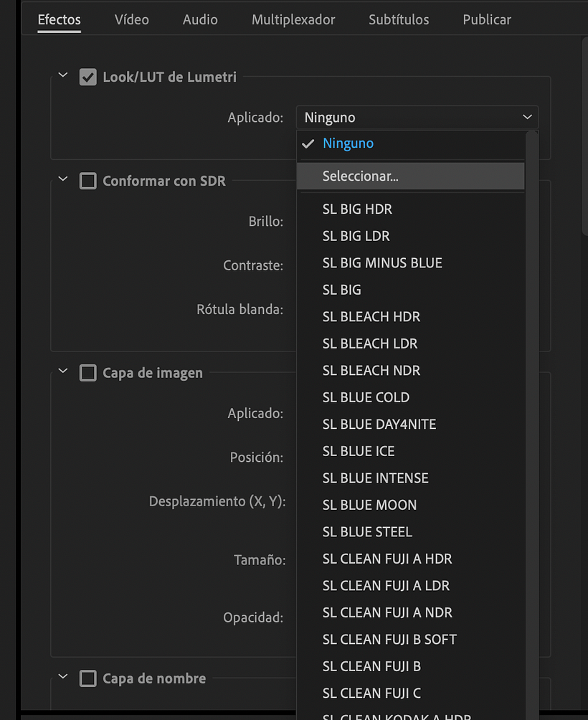Open the Audio tab
Image resolution: width=588 pixels, height=720 pixels.
(200, 20)
